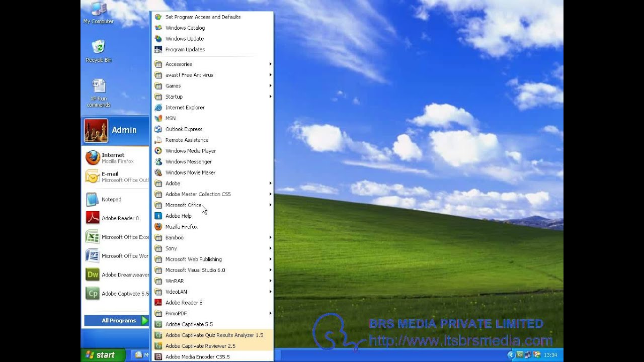Open the WinRAR program folder
644x362 pixels.
point(212,281)
